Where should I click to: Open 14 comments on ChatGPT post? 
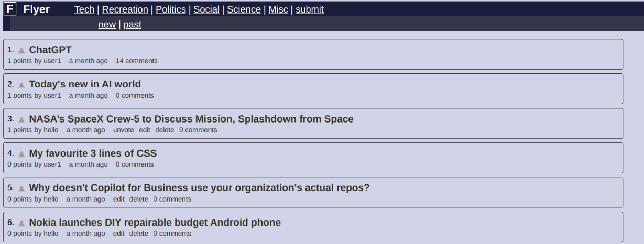(x=137, y=61)
